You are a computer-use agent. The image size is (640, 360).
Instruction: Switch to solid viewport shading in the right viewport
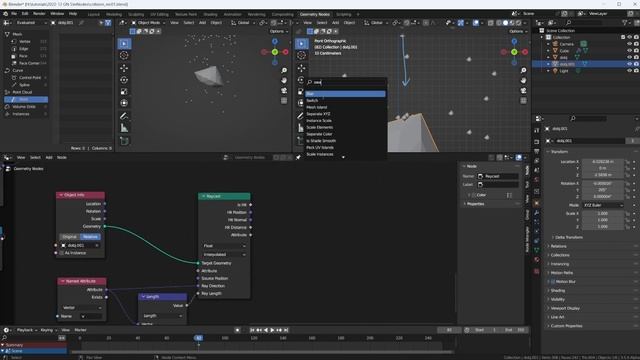click(x=505, y=23)
